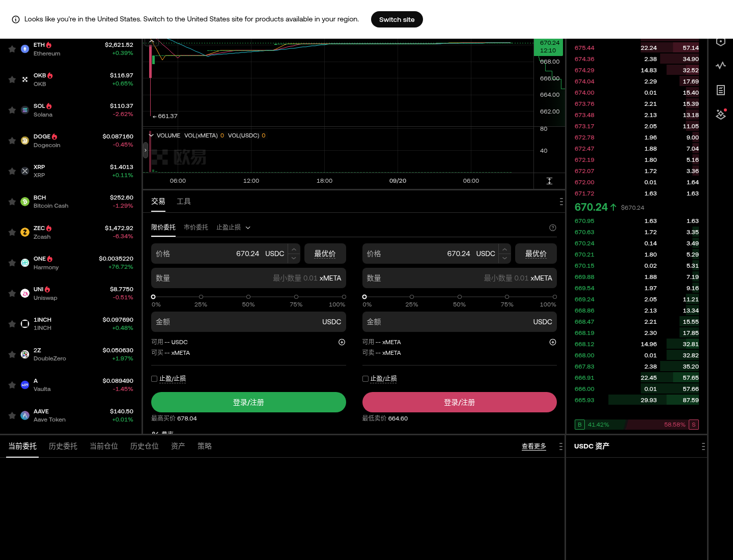Open the 当前仓位 tab

tap(104, 446)
